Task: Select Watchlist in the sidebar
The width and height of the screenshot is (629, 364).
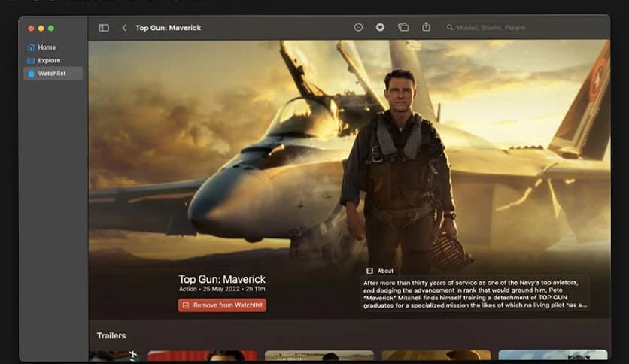Action: [x=51, y=74]
